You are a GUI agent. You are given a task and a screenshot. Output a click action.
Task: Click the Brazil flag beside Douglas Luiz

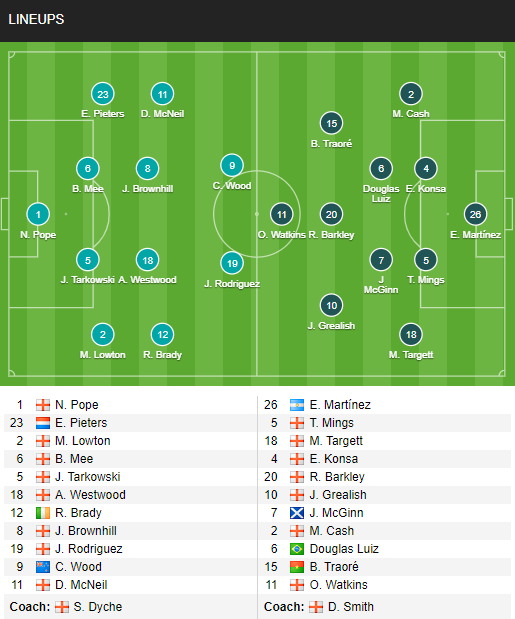297,549
